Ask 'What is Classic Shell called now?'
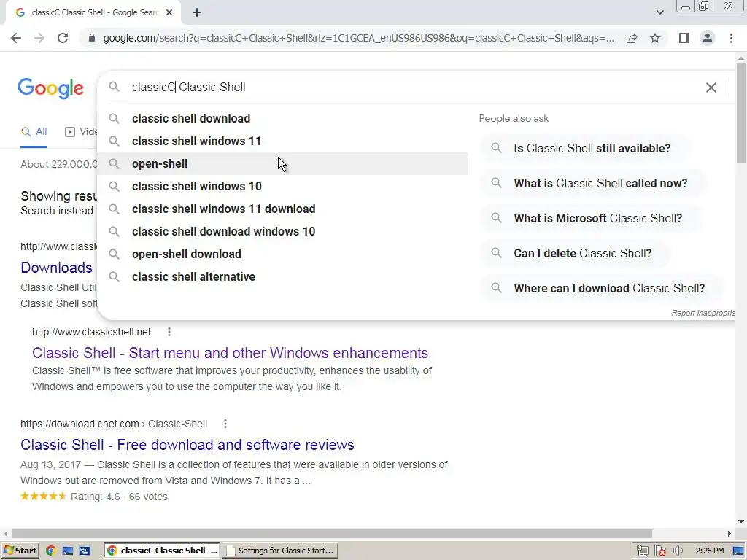 [594, 183]
